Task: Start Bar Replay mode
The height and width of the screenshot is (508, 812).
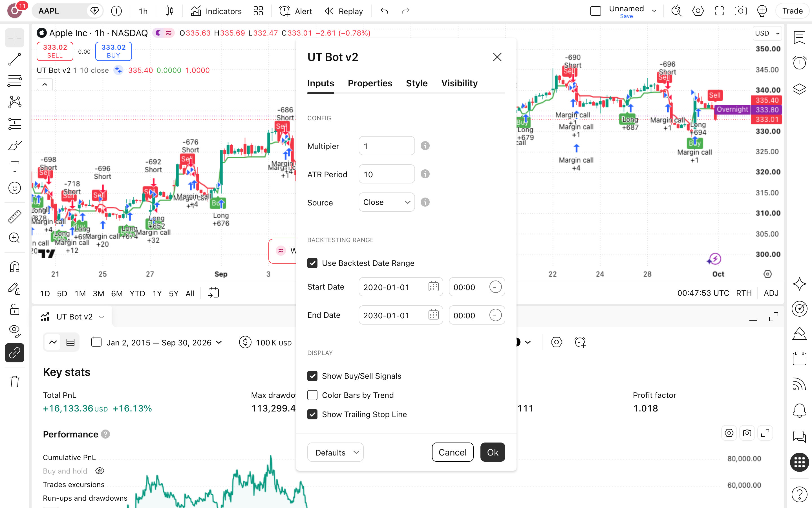Action: (x=344, y=11)
